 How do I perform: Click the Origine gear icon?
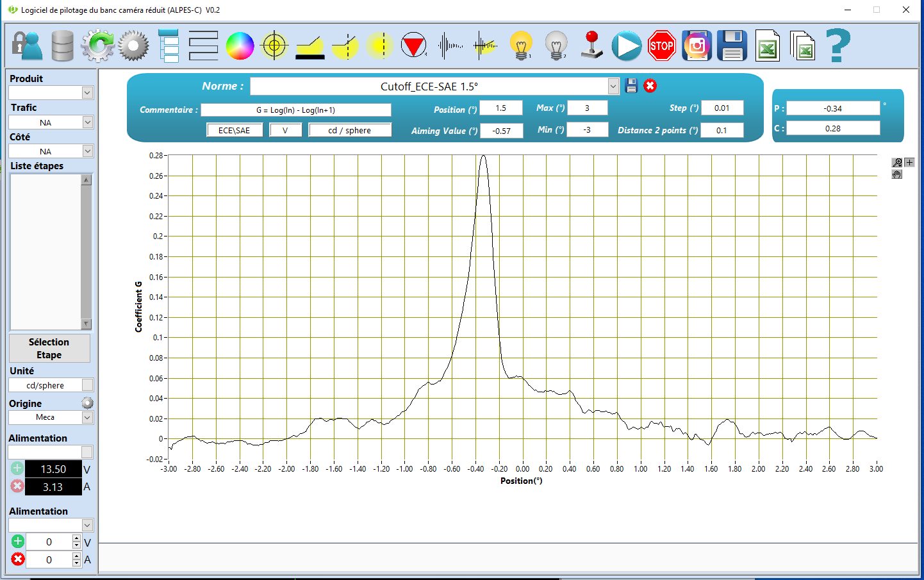pyautogui.click(x=88, y=403)
